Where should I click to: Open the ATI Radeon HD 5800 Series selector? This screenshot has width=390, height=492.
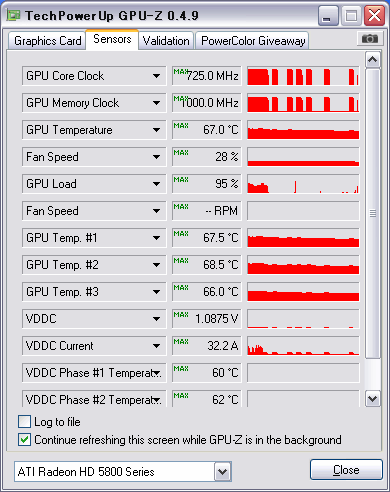(123, 472)
